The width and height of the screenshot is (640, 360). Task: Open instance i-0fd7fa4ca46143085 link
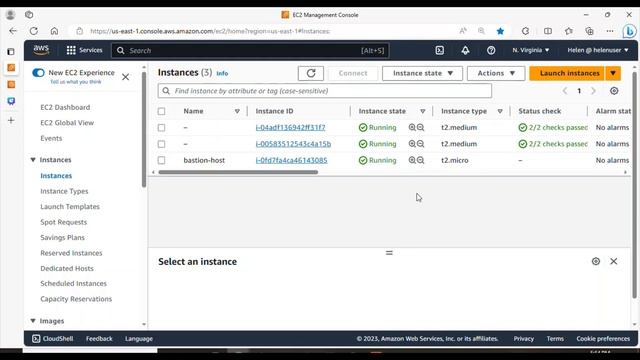pos(291,160)
